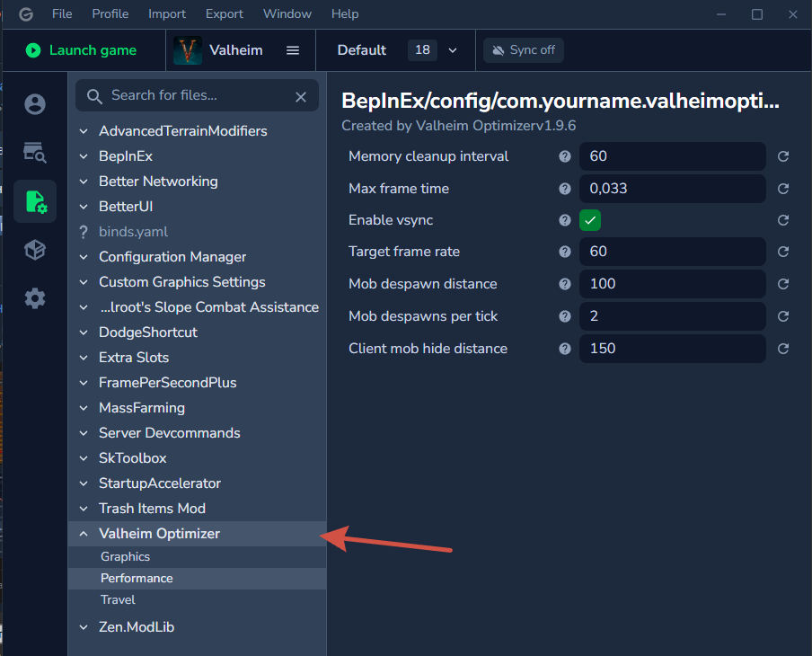812x656 pixels.
Task: Expand MassFarming
Action: [197, 407]
